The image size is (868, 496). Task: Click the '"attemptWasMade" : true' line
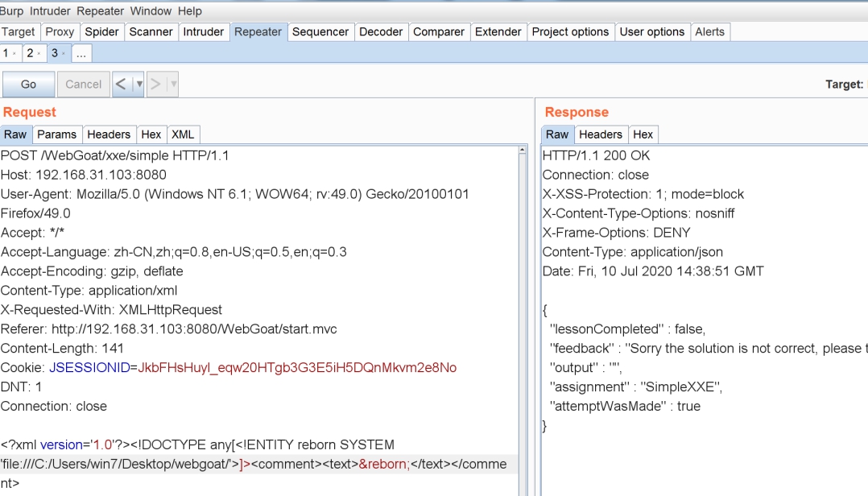(x=625, y=407)
